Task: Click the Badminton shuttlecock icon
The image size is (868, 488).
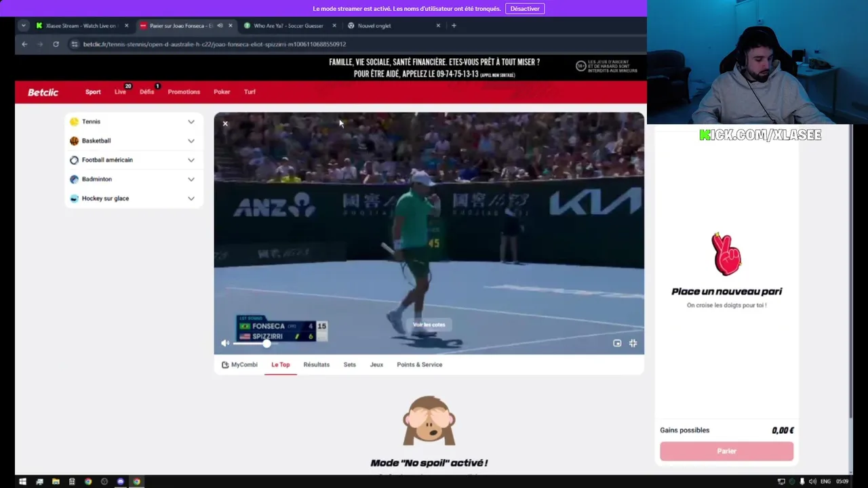Action: (74, 179)
